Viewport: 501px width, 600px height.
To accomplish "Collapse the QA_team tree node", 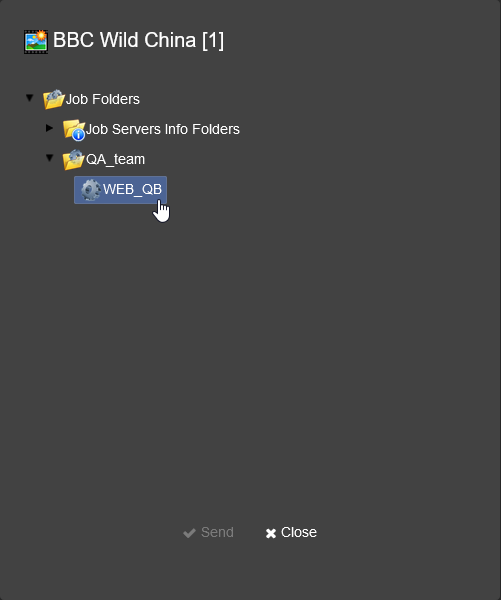I will pyautogui.click(x=49, y=158).
